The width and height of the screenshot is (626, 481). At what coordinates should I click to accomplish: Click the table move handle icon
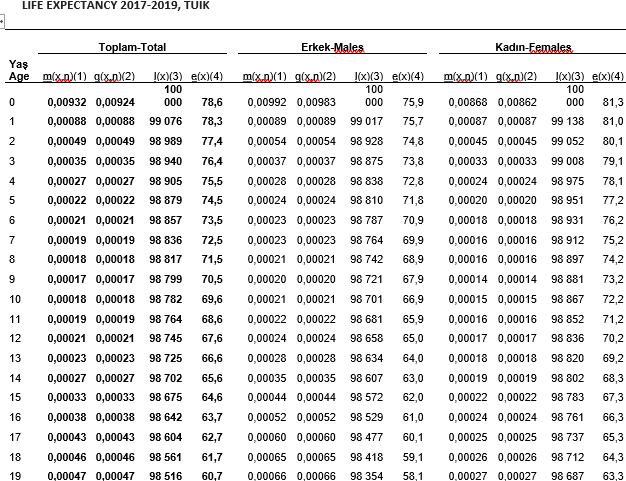point(2,19)
